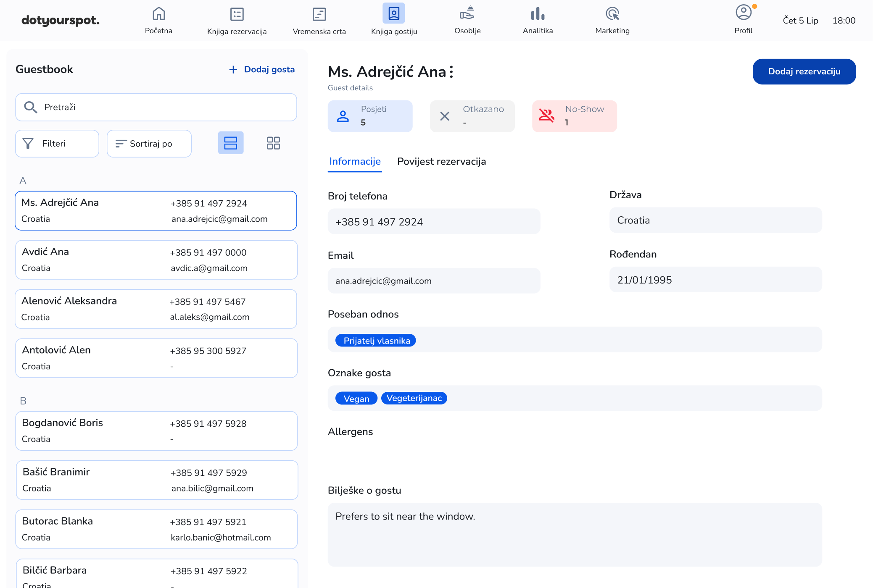The height and width of the screenshot is (588, 873).
Task: Open Knjiga rezervacija reservation book icon
Action: (237, 14)
